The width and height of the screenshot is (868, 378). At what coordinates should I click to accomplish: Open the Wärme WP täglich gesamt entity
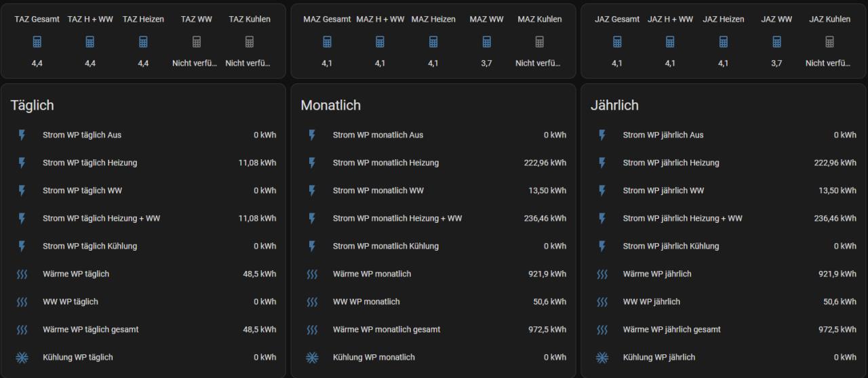click(90, 329)
